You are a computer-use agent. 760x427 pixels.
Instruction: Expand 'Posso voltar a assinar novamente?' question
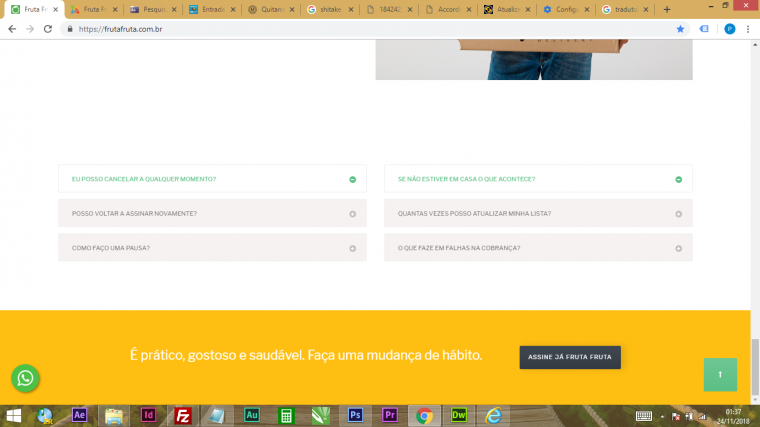(x=212, y=213)
